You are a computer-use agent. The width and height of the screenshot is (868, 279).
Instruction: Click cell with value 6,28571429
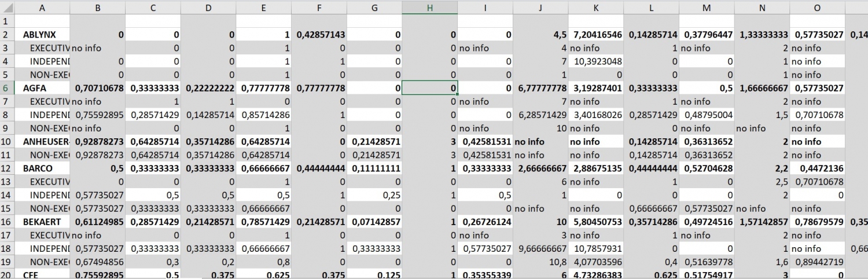click(540, 115)
